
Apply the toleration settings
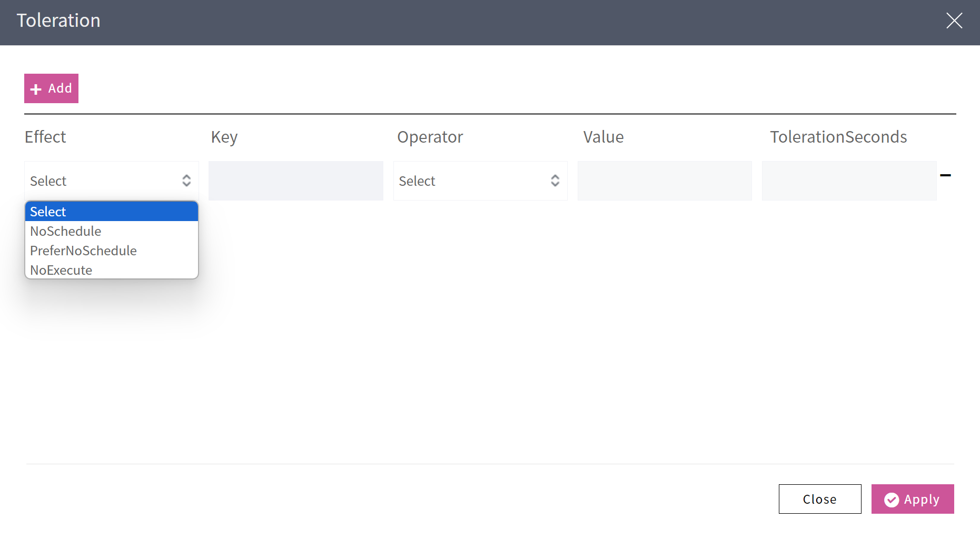click(912, 499)
